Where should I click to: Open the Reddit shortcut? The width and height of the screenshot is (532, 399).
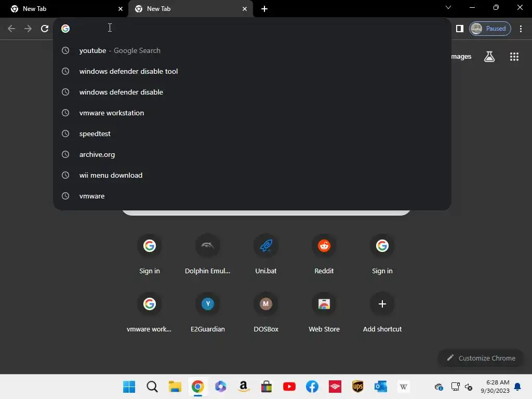[x=324, y=254]
